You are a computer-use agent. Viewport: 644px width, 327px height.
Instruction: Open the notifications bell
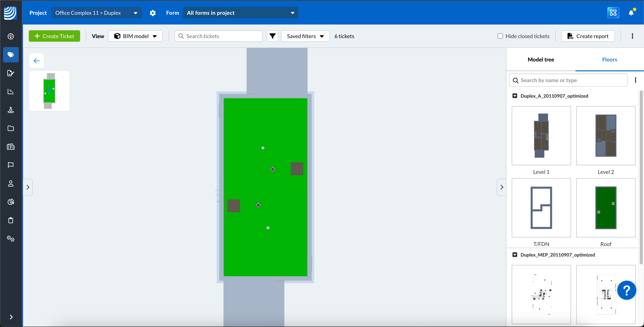click(631, 13)
